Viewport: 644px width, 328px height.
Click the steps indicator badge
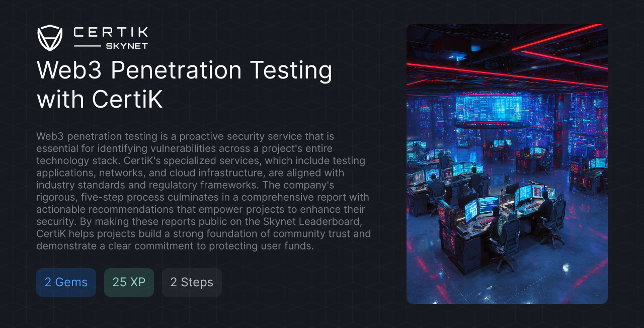pyautogui.click(x=192, y=282)
